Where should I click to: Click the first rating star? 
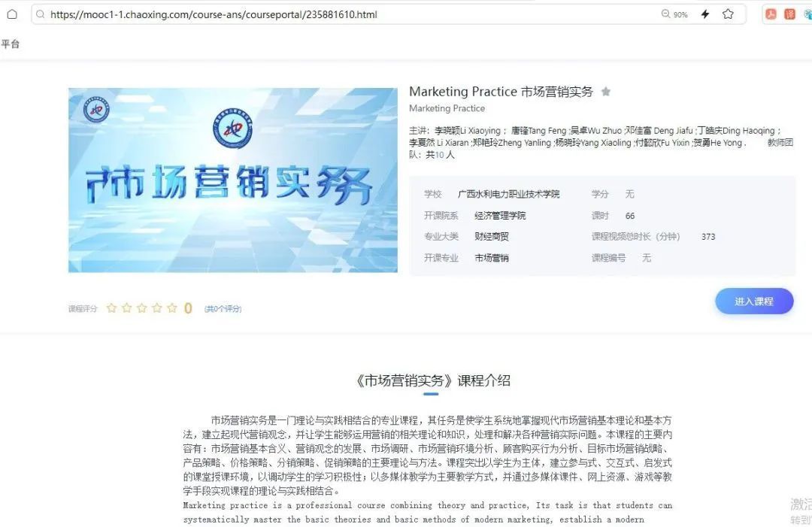112,307
